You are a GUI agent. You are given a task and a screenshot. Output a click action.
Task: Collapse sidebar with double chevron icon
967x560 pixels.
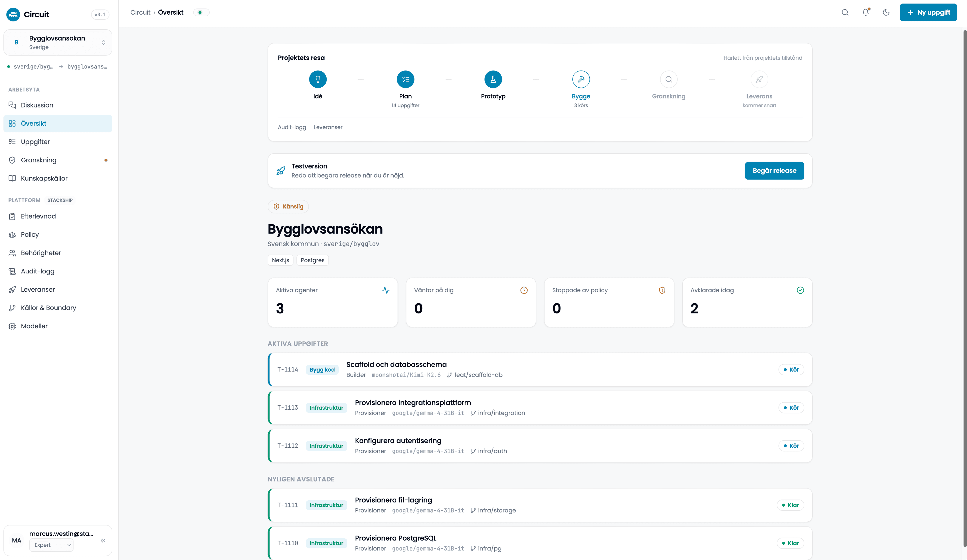[103, 540]
